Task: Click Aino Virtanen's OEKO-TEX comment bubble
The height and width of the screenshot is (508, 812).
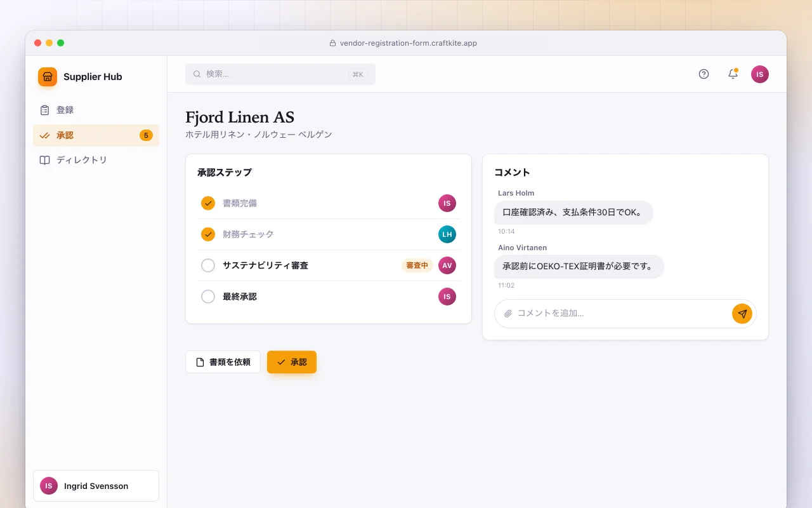Action: (579, 267)
